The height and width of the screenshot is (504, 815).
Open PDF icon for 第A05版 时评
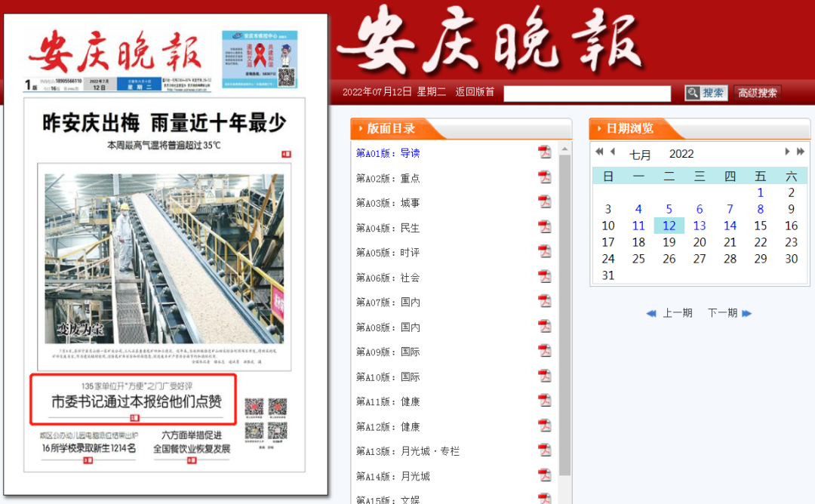pyautogui.click(x=544, y=252)
